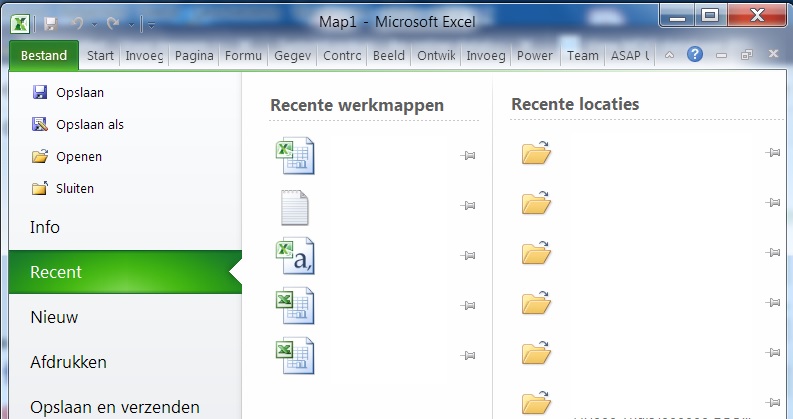This screenshot has width=793, height=419.
Task: Open the recent file with letter 'a' icon
Action: tap(294, 256)
